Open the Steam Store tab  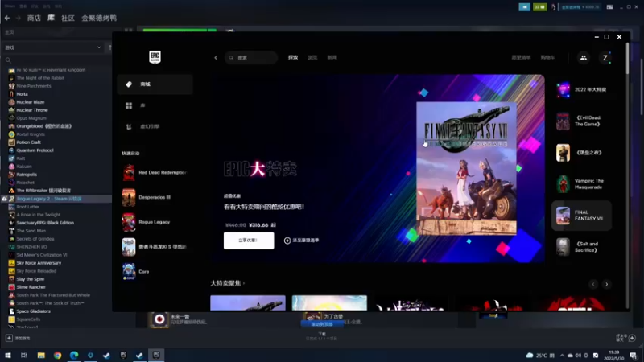(x=34, y=18)
